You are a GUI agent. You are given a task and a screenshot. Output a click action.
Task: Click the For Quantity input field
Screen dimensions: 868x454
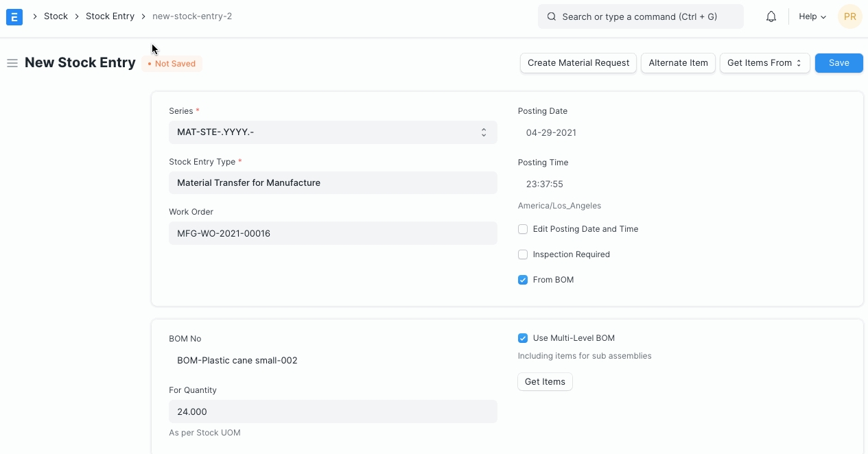(x=332, y=411)
